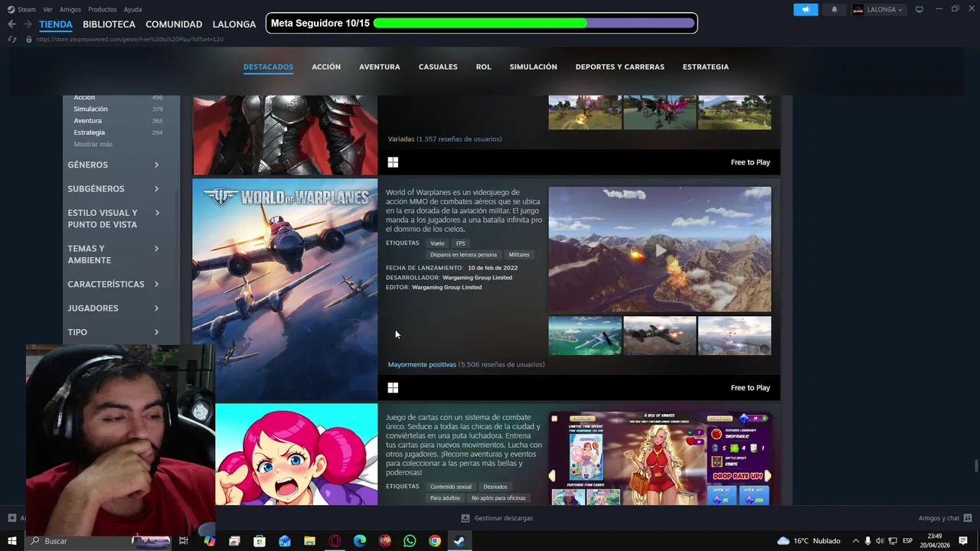Expand the TIPO filter section
The height and width of the screenshot is (551, 980).
click(x=113, y=332)
